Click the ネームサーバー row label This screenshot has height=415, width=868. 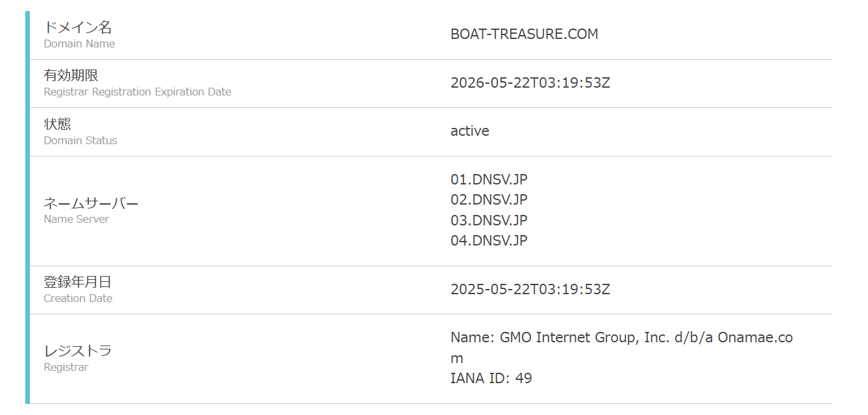(x=91, y=203)
